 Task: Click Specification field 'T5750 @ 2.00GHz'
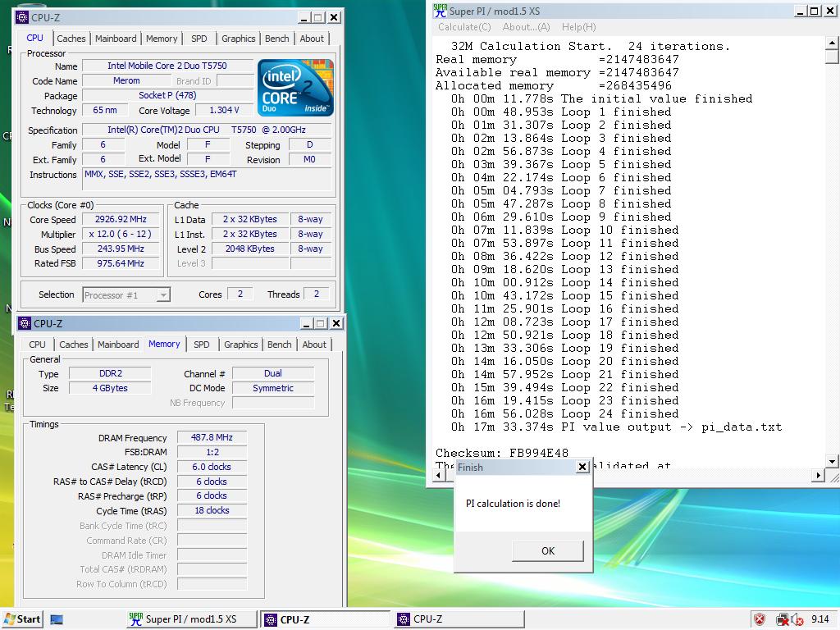pos(207,130)
